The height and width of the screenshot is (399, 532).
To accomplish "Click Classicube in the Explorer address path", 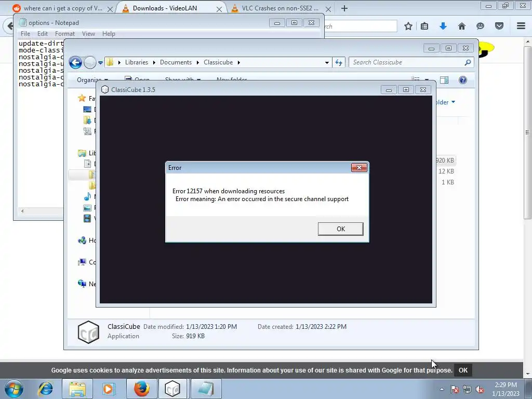I will (218, 62).
